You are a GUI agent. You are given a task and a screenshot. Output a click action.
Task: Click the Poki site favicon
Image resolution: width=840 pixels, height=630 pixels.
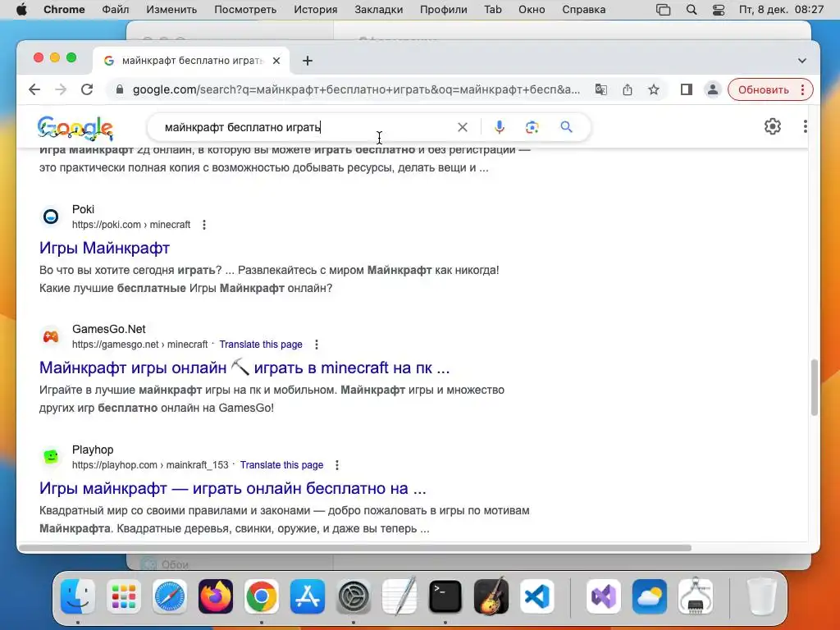(x=51, y=217)
